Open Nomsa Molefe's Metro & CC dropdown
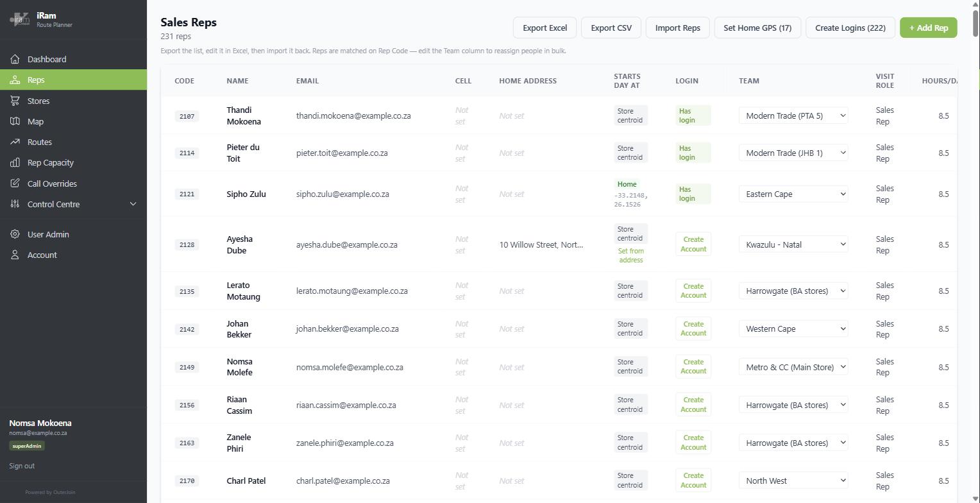This screenshot has height=503, width=980. coord(793,367)
